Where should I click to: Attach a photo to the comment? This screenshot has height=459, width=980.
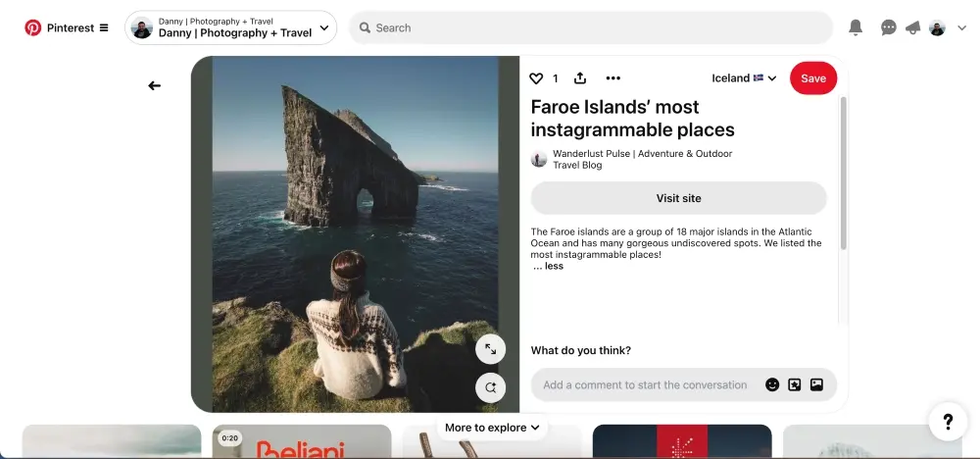click(x=816, y=384)
